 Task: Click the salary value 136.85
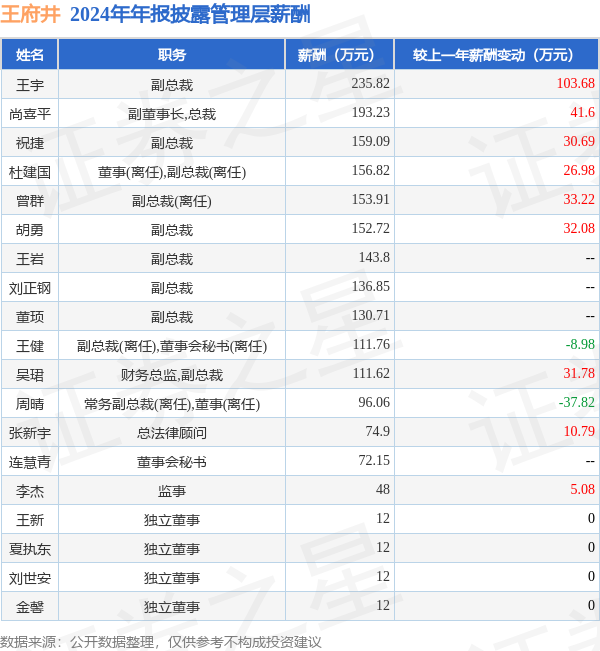click(370, 286)
